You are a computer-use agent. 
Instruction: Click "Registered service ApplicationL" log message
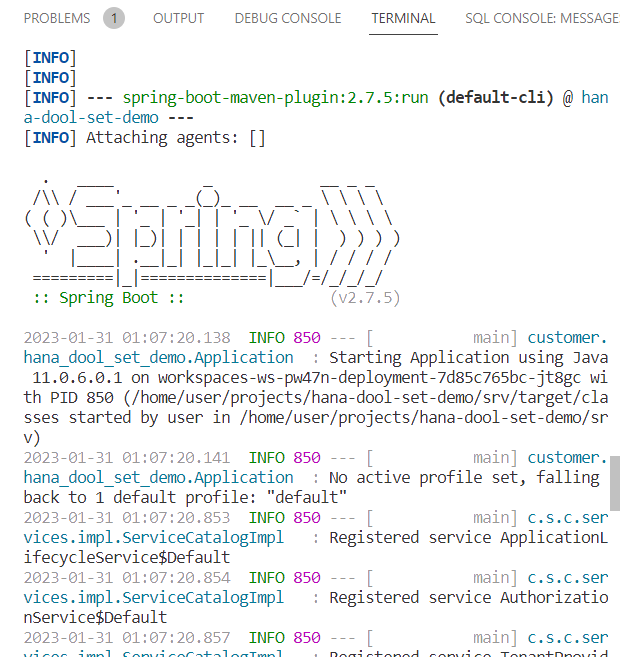tap(468, 538)
